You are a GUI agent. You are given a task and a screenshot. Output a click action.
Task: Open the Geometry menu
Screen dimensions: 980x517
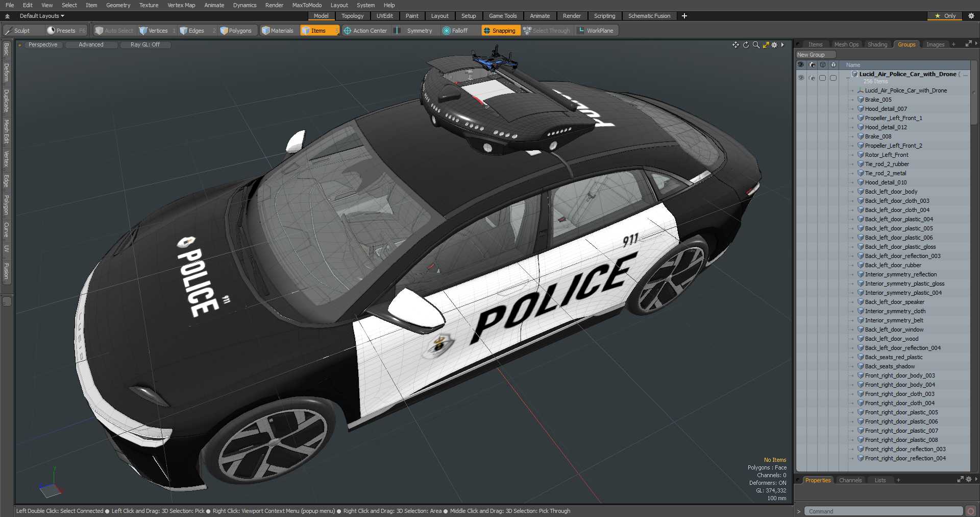[118, 5]
